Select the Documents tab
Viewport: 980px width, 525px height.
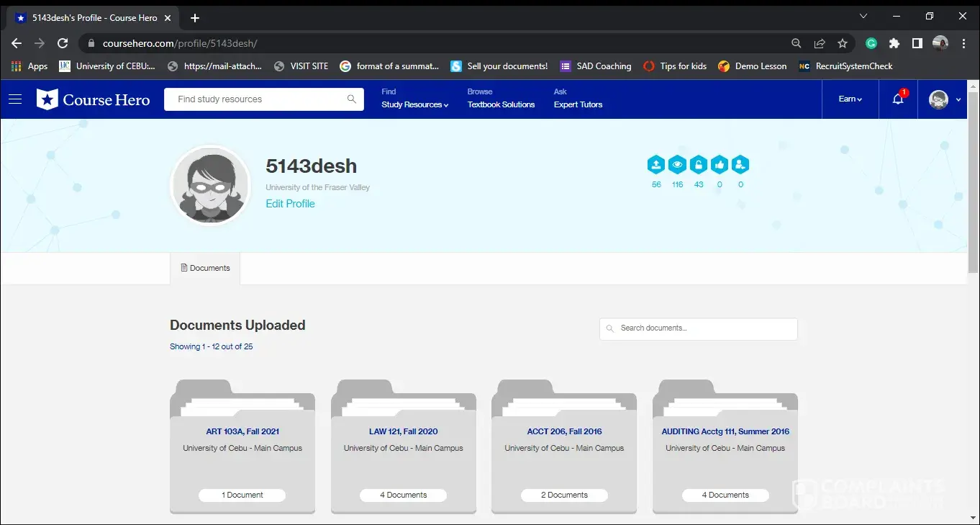coord(205,268)
